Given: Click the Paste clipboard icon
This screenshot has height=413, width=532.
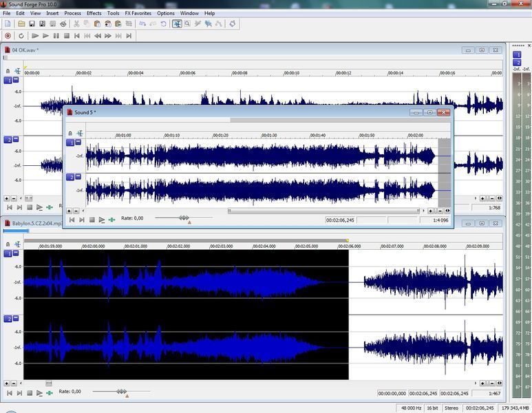Looking at the screenshot, I should (x=97, y=24).
